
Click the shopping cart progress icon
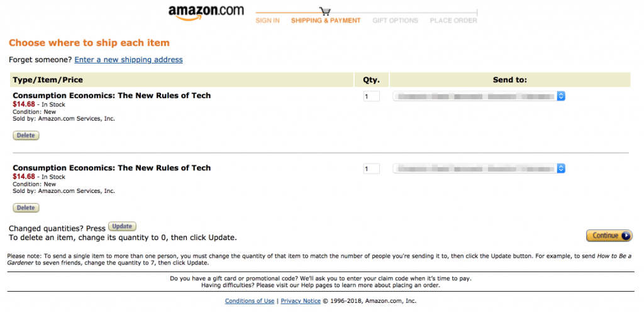coord(325,11)
